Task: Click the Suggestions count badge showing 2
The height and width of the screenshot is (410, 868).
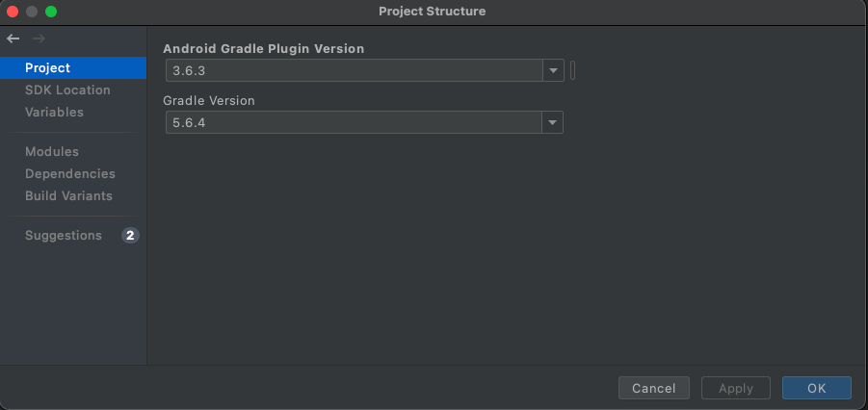Action: pyautogui.click(x=130, y=236)
